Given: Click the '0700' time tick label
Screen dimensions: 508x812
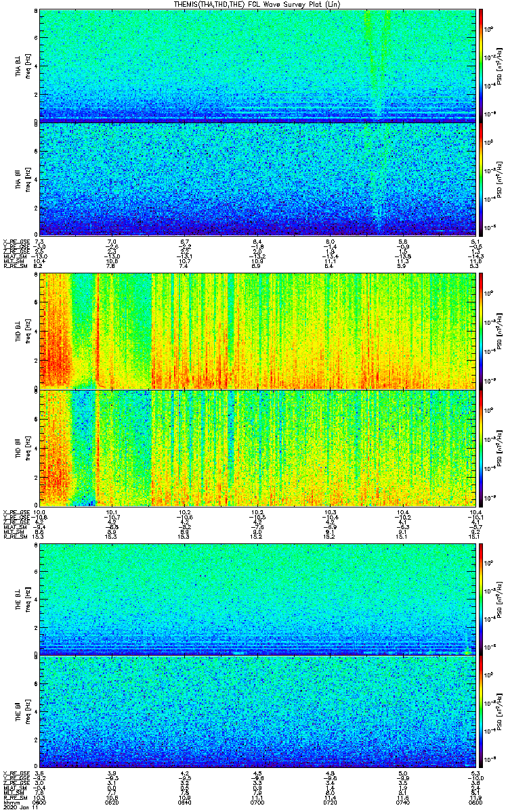Looking at the screenshot, I should 257,803.
